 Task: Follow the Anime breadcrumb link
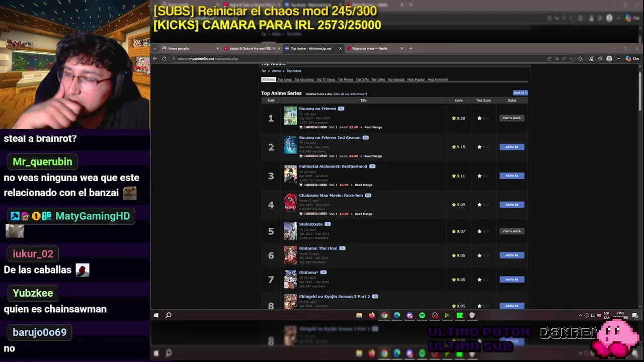tap(277, 71)
